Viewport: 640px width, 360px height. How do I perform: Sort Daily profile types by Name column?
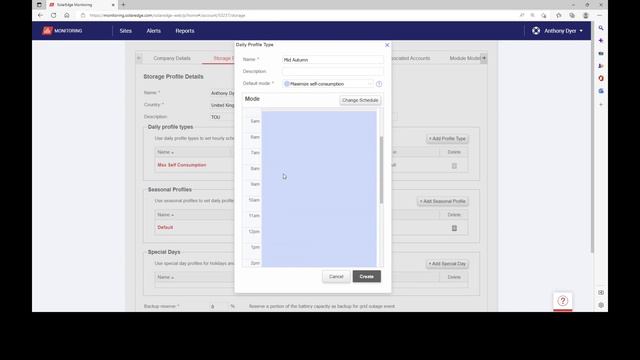pos(166,152)
